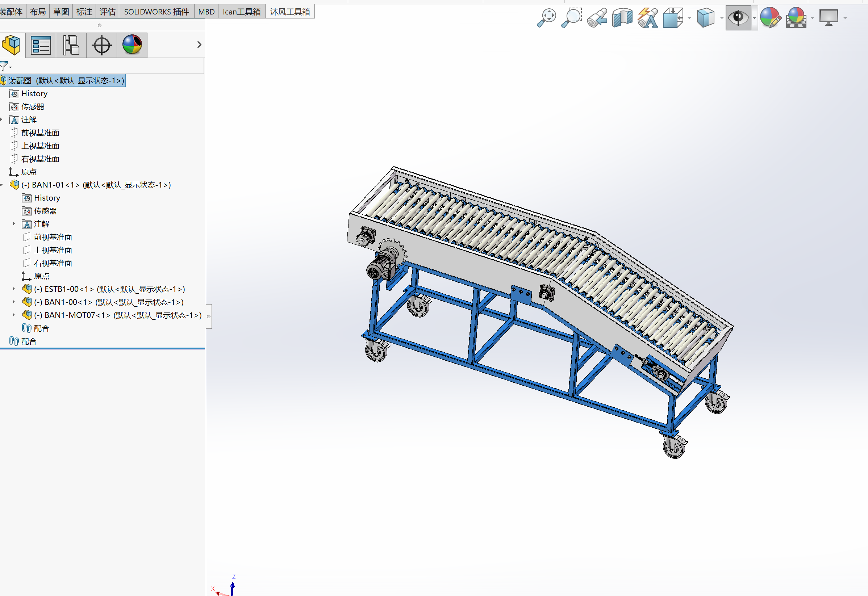Screen dimensions: 868x596
Task: Expand the BAN1-MOT07<1> subassembly node
Action: click(x=14, y=315)
